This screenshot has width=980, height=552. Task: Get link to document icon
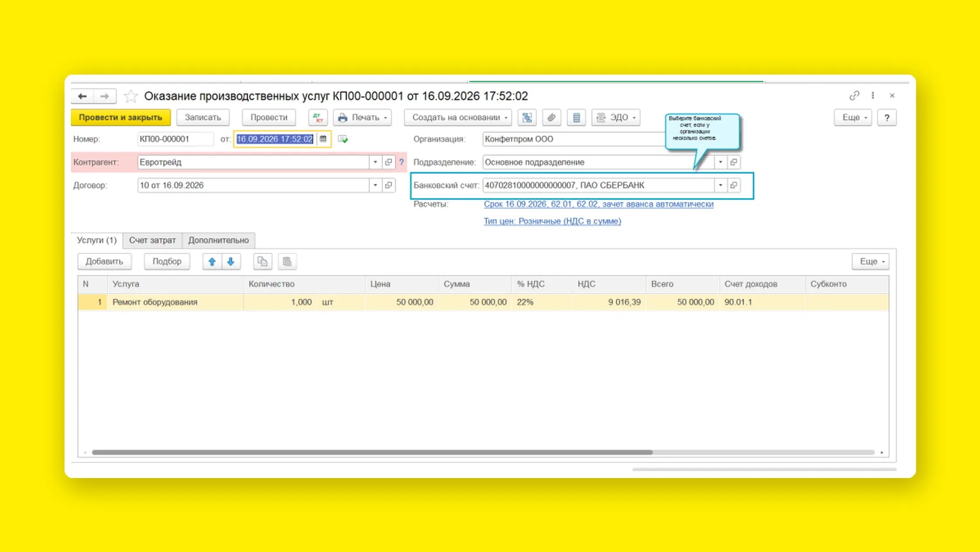(855, 96)
